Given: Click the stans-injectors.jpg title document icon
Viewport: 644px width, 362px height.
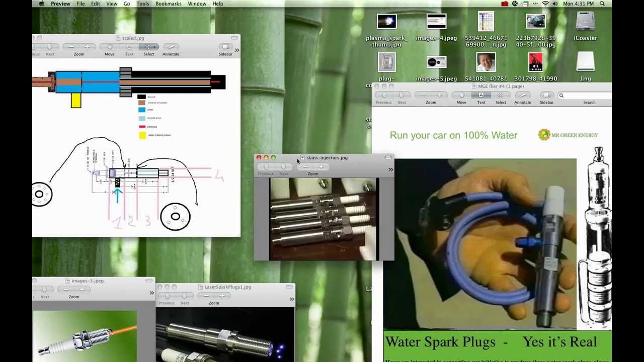Looking at the screenshot, I should (302, 158).
